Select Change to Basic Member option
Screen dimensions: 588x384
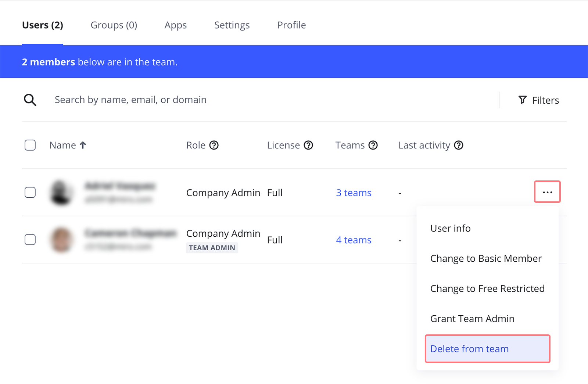(x=486, y=258)
